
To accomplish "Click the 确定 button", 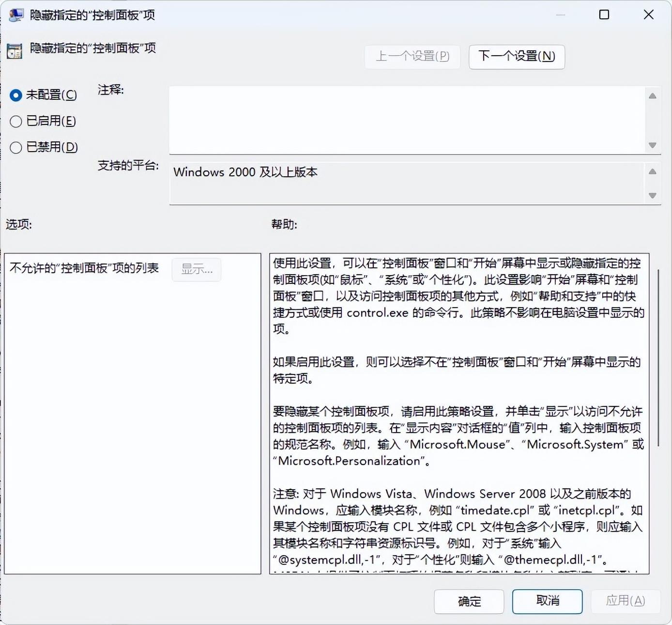I will click(x=469, y=602).
